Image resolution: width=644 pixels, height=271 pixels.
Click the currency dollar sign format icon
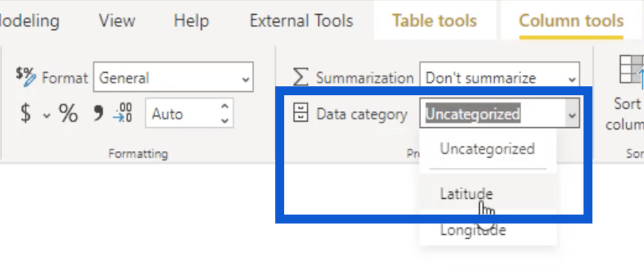(26, 113)
